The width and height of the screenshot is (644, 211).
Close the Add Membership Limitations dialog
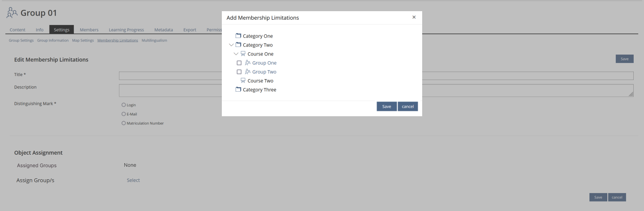coord(414,17)
